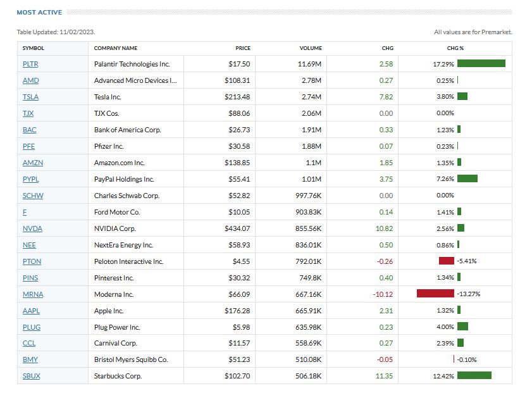Click Moderna's red percent change bar
This screenshot has width=532, height=393.
(x=435, y=294)
